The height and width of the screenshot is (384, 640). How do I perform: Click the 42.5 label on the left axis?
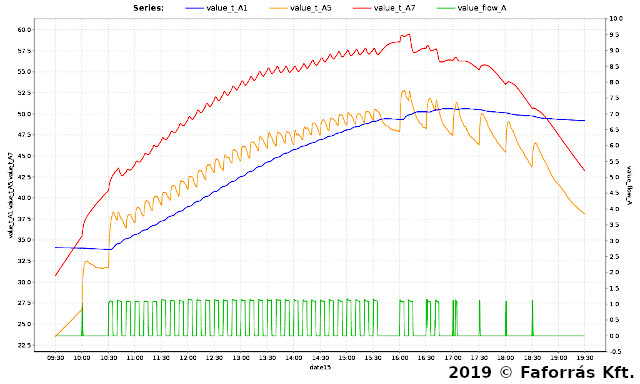[x=24, y=177]
